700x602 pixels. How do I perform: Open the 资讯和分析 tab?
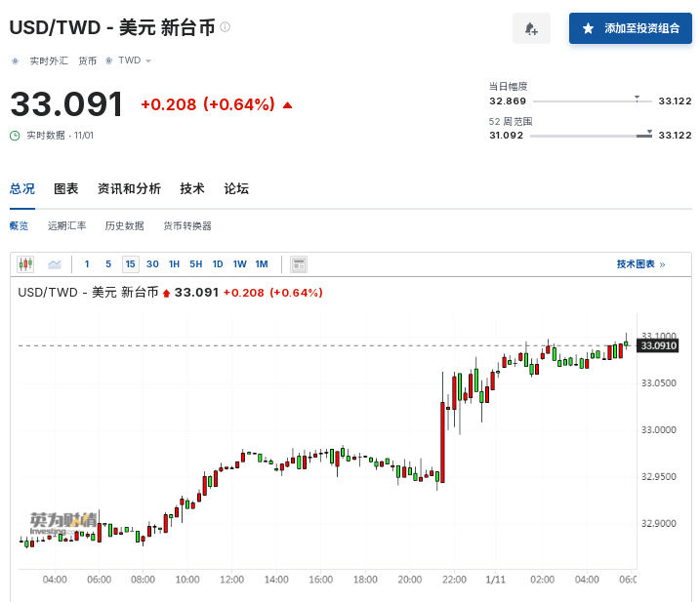(129, 188)
